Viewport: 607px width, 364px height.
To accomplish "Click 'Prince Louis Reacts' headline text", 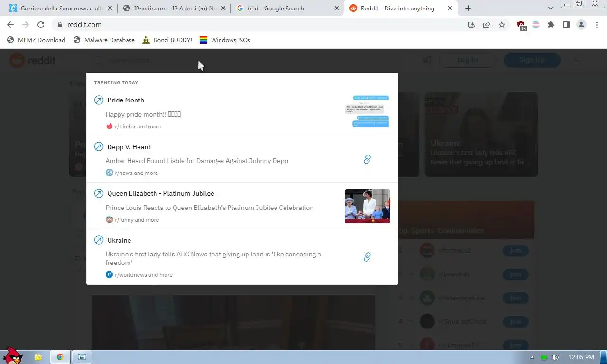I will 209,208.
